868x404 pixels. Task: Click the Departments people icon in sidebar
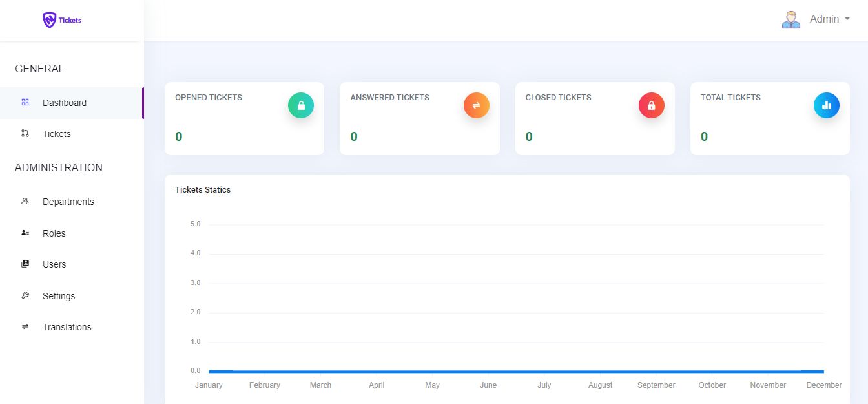(25, 201)
